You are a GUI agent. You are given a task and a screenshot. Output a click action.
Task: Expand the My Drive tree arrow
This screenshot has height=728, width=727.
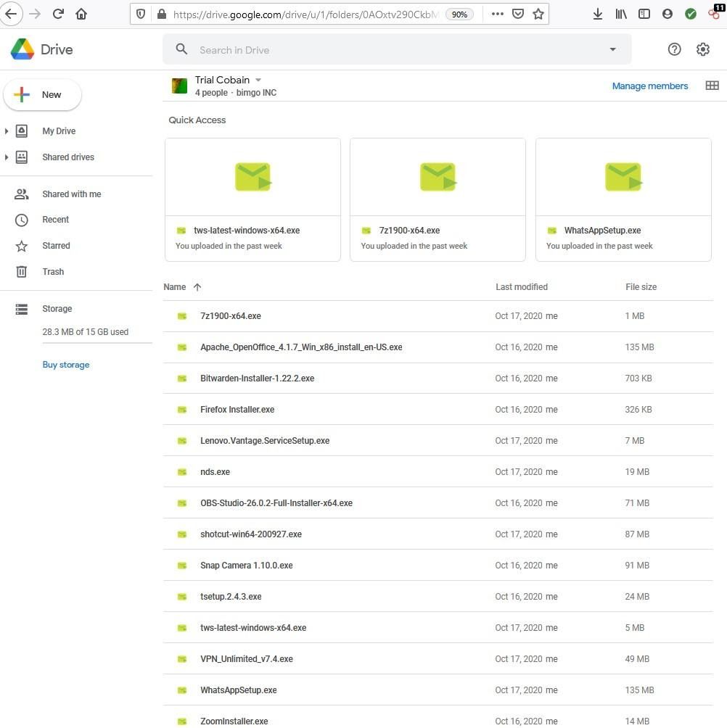6,131
